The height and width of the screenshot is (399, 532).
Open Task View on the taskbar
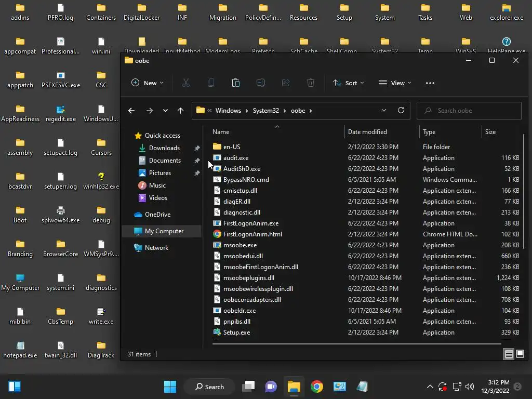[248, 387]
